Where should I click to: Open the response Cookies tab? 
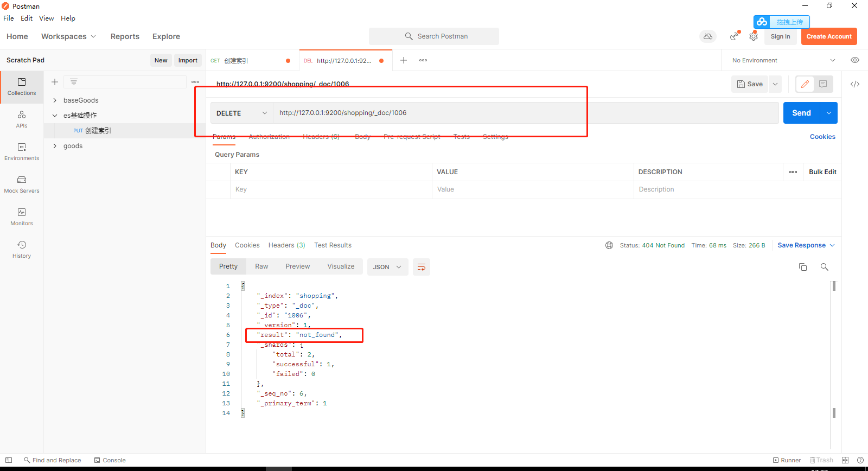tap(247, 245)
